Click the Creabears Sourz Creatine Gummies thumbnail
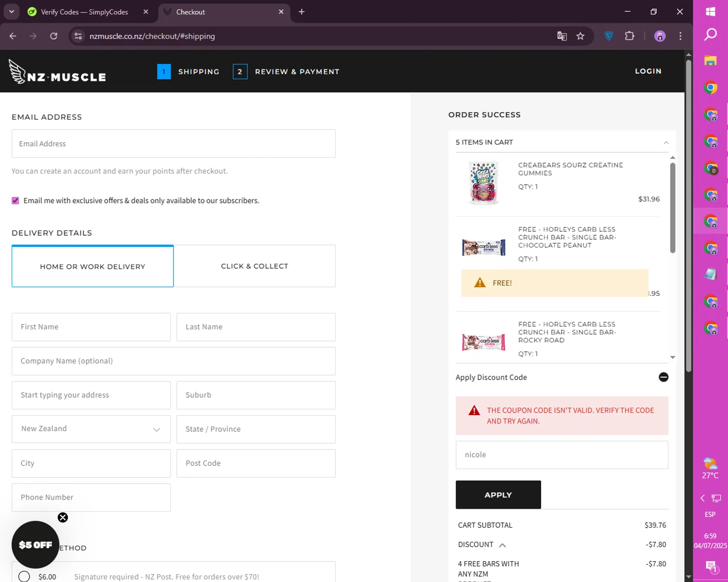The width and height of the screenshot is (728, 582). click(483, 183)
